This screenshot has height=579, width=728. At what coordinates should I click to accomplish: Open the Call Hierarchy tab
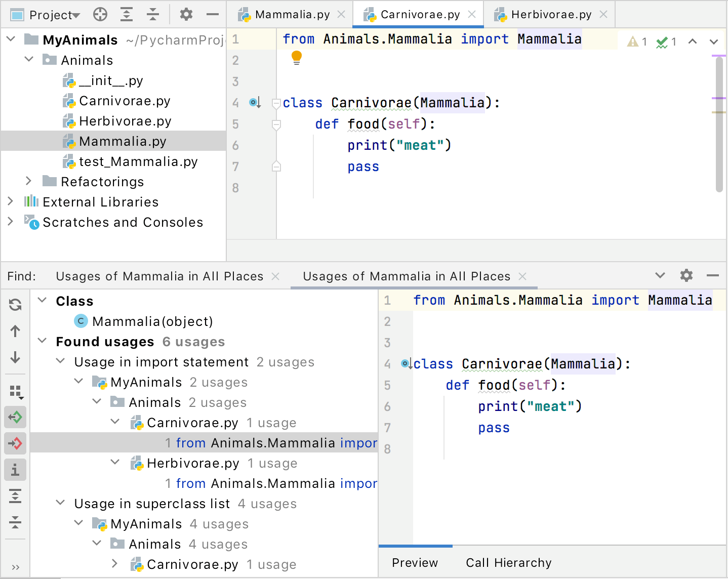508,562
